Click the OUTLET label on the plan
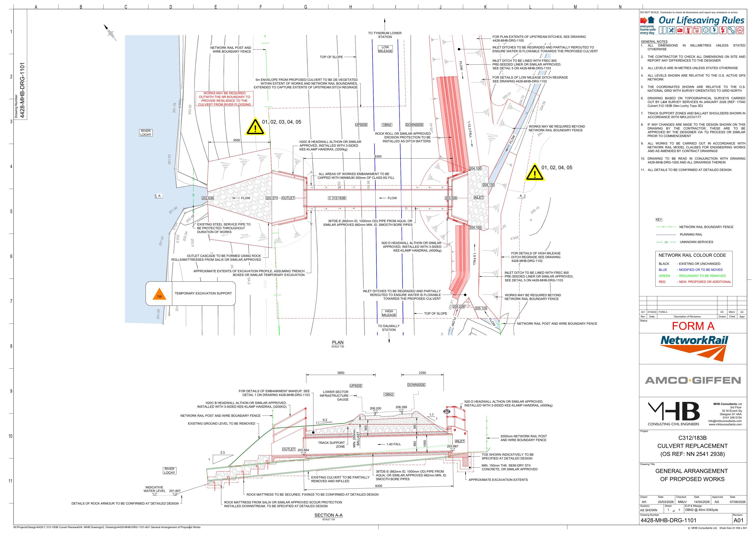This screenshot has width=756, height=534. (x=288, y=198)
